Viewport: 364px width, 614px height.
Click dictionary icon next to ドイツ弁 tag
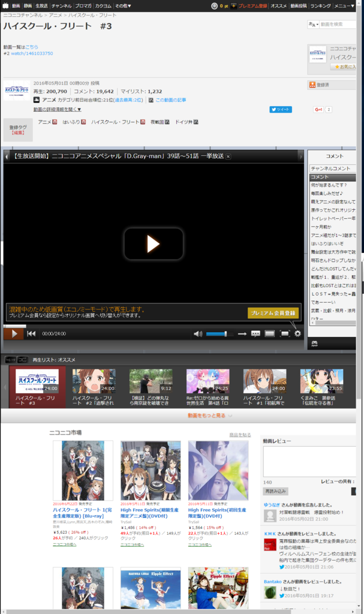[196, 122]
